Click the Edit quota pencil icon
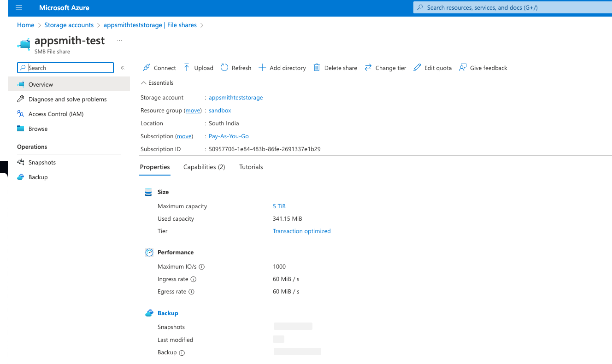Screen dimensions: 612x364 coord(417,68)
